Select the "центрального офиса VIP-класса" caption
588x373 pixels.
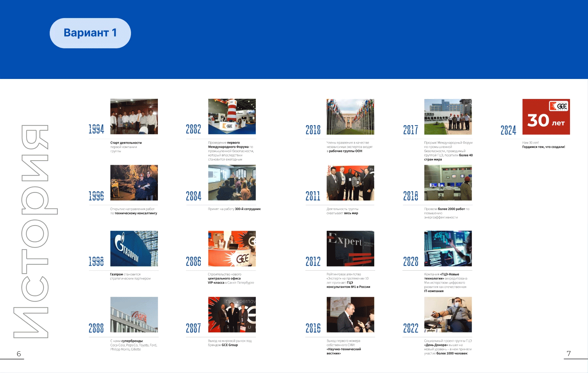(231, 278)
